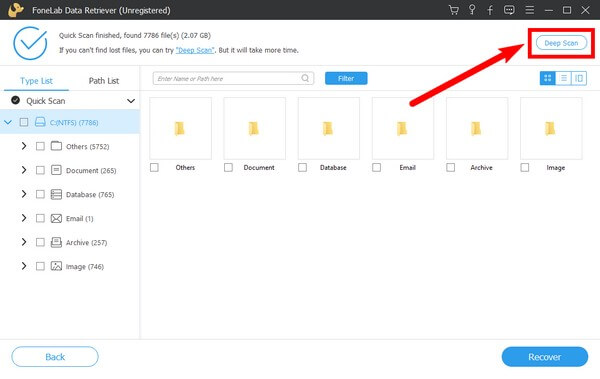Screen dimensions: 600x379
Task: Switch to list view
Action: click(563, 78)
